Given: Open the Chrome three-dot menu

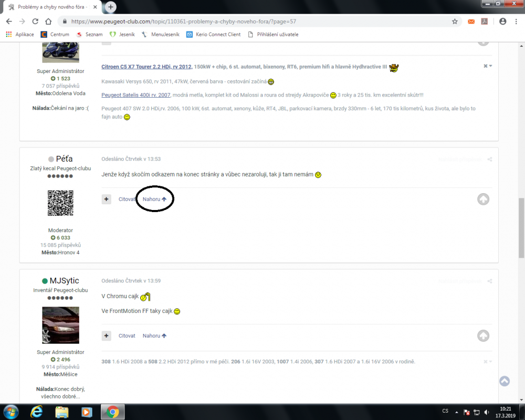Looking at the screenshot, I should tap(516, 22).
